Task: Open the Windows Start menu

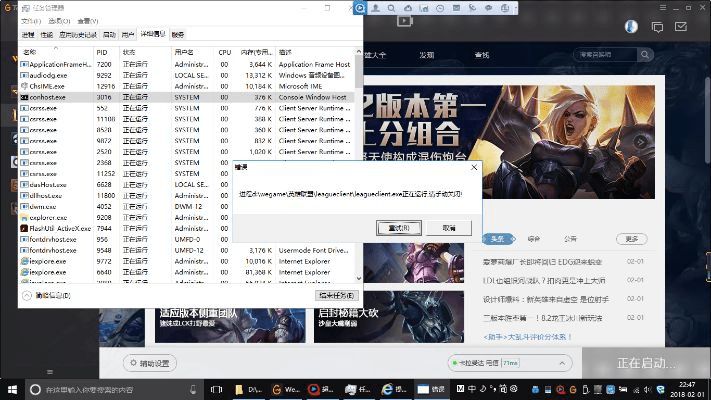Action: (12, 390)
